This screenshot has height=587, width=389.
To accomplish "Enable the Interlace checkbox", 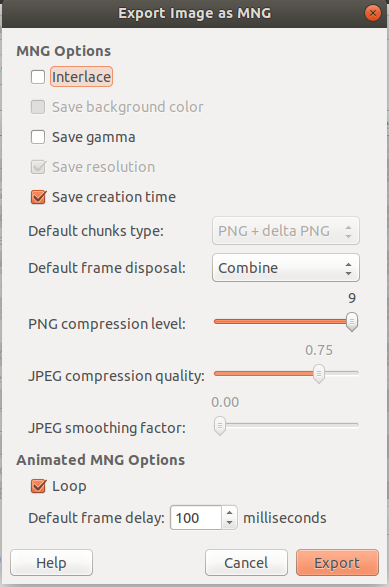I will (38, 77).
